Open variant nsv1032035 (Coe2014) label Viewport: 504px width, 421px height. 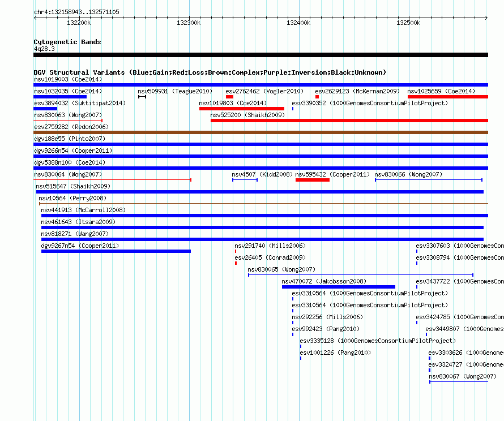click(x=68, y=91)
